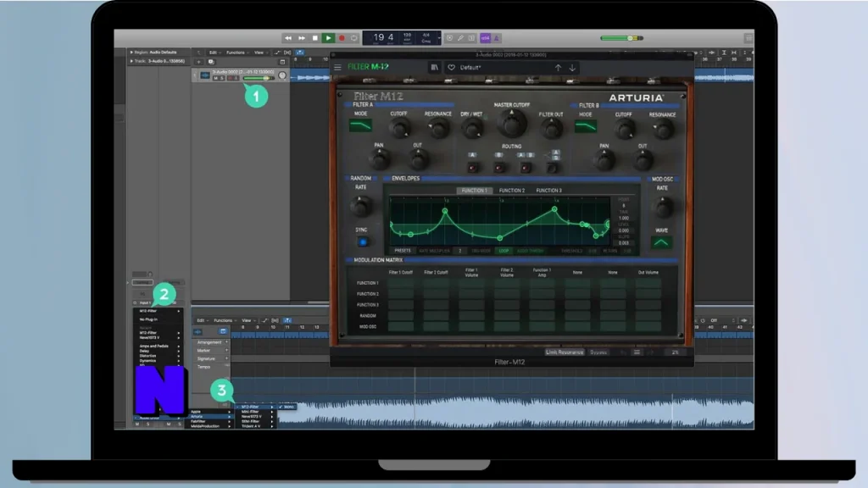Click the Rewind transport button
The width and height of the screenshot is (868, 488).
point(288,38)
